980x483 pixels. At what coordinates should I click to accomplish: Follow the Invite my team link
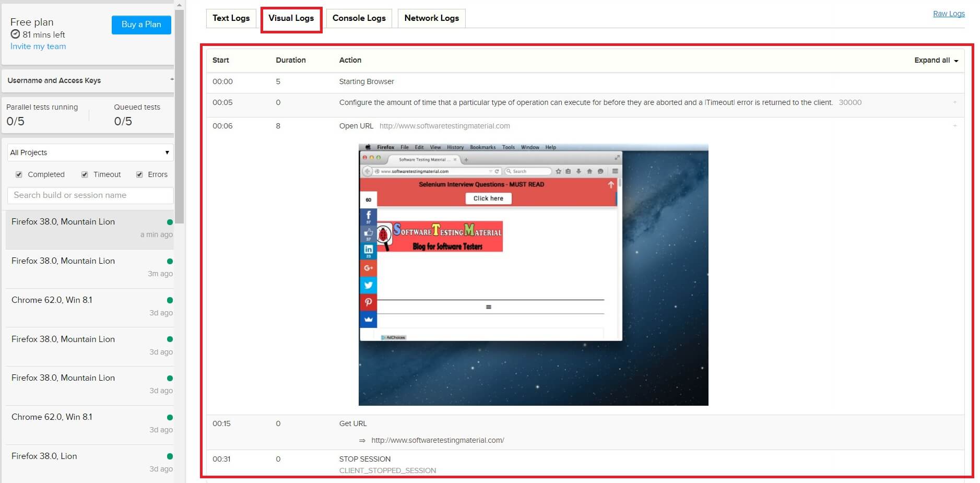click(38, 46)
